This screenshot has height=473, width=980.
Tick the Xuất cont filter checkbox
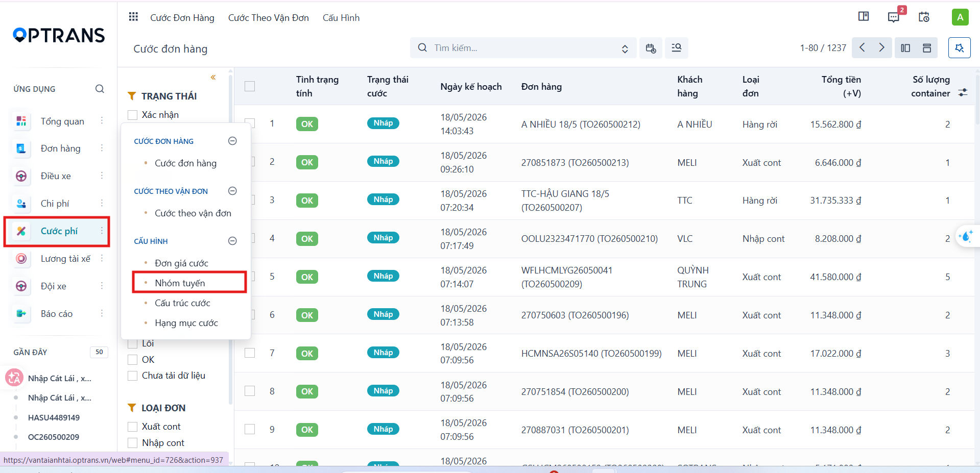coord(133,427)
